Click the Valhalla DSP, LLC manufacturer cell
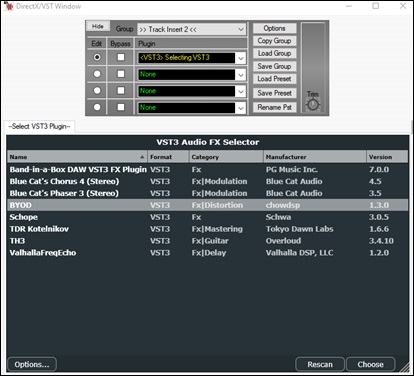The width and height of the screenshot is (414, 376). coord(299,253)
